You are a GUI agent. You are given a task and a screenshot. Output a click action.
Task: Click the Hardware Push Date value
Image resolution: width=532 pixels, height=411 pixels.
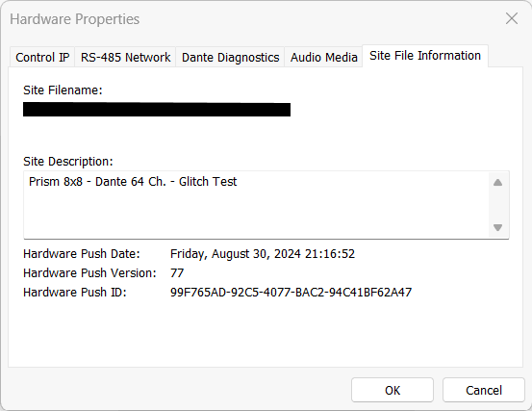(x=263, y=254)
